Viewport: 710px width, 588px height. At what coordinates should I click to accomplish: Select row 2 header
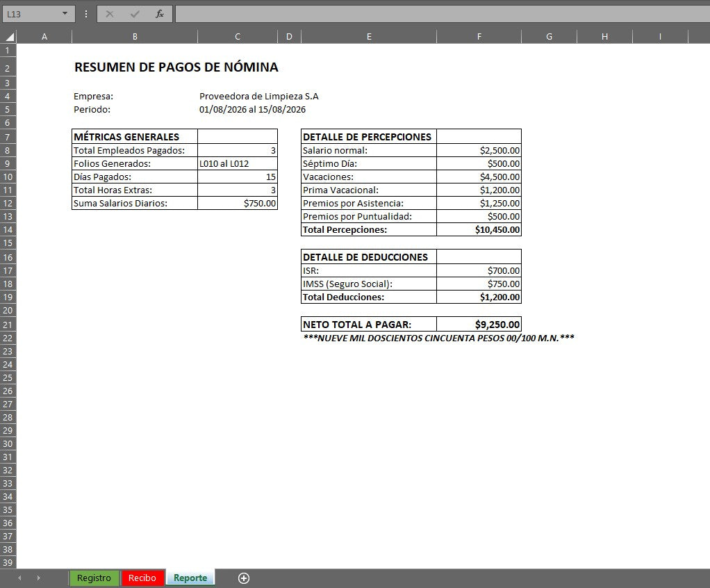(x=8, y=68)
